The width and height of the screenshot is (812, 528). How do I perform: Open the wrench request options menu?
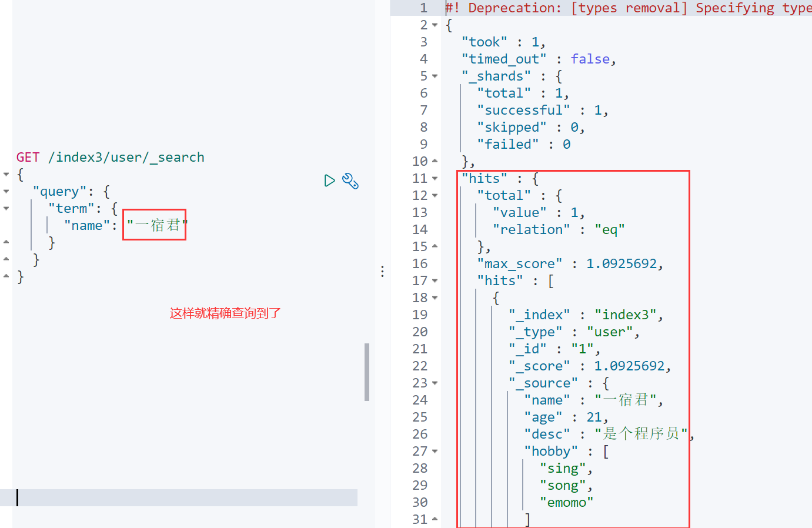coord(350,181)
